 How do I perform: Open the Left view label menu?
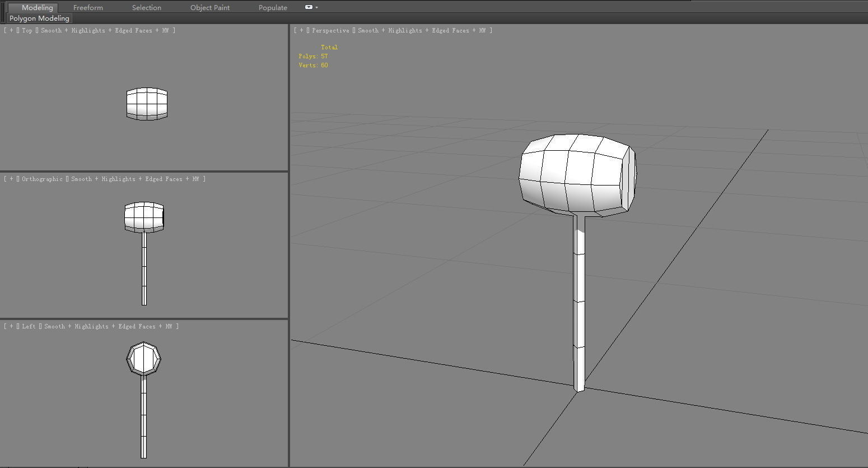[x=29, y=326]
